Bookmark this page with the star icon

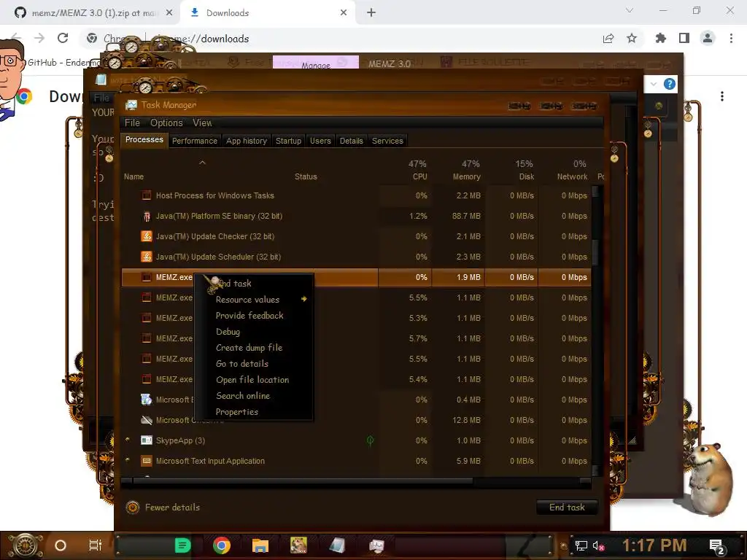point(632,38)
